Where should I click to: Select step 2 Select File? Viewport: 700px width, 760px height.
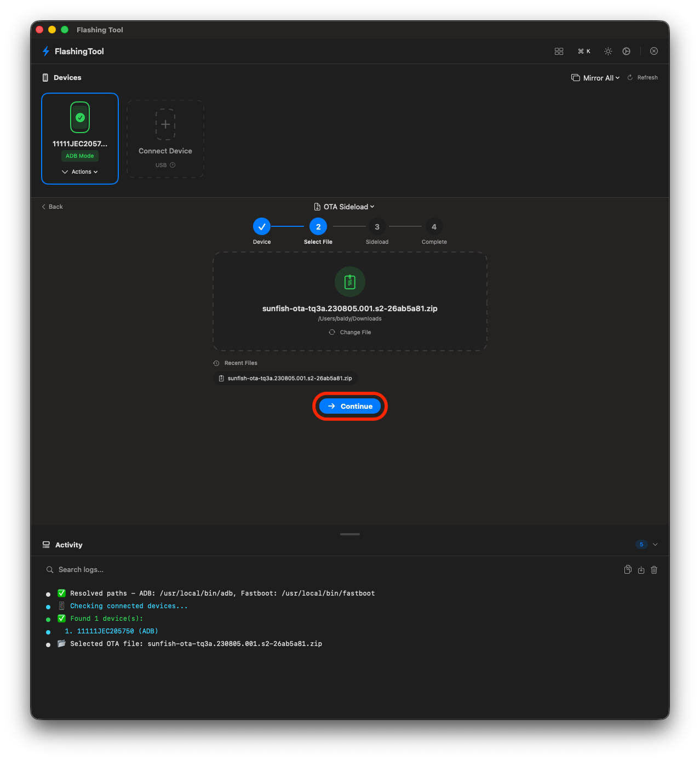[318, 227]
